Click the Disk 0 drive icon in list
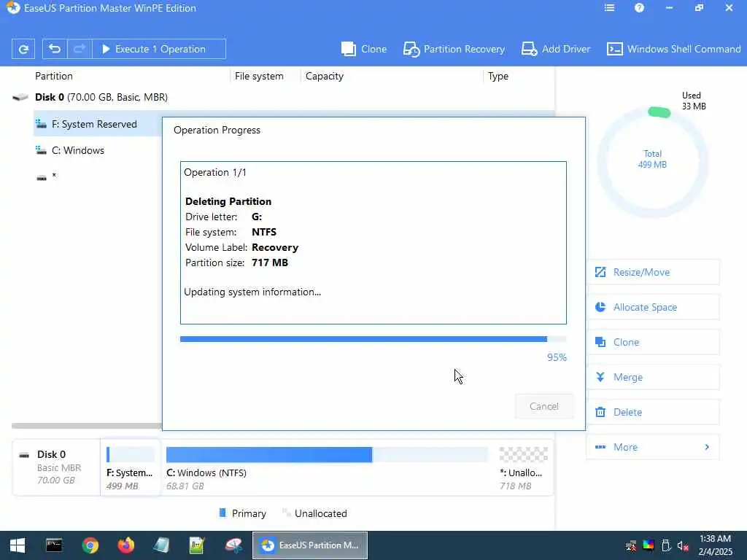Image resolution: width=747 pixels, height=560 pixels. pyautogui.click(x=20, y=97)
